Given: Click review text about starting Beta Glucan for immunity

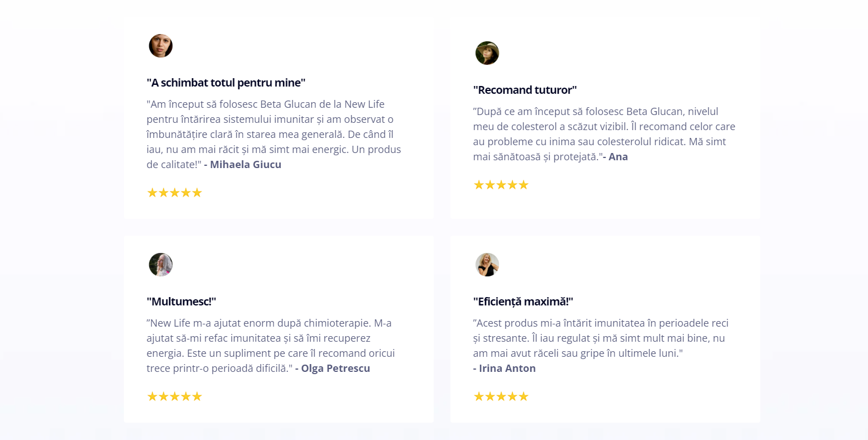Looking at the screenshot, I should coord(274,134).
